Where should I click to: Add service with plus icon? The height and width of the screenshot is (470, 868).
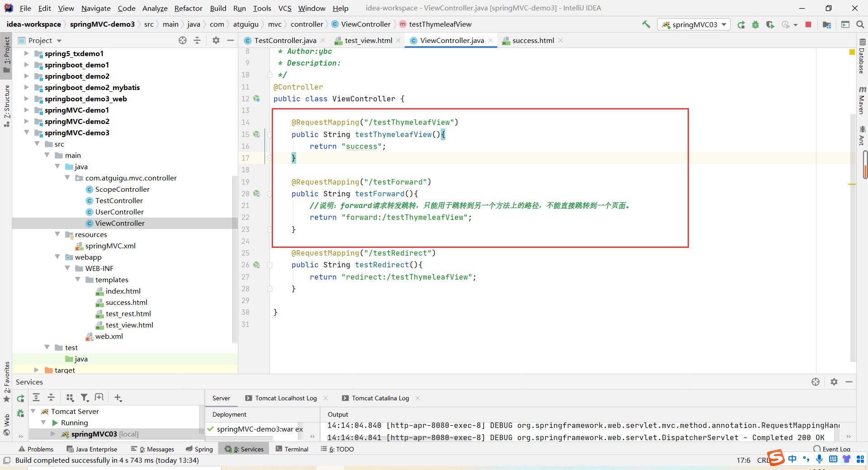(118, 398)
